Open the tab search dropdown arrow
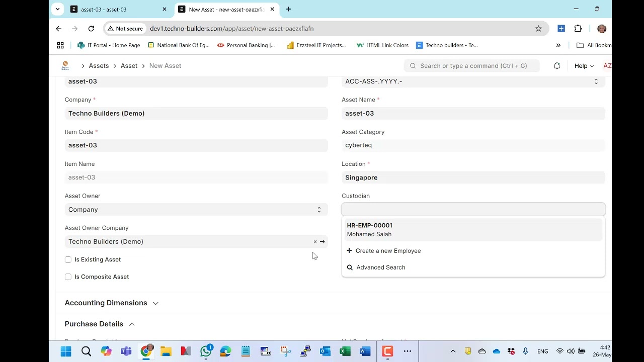Image resolution: width=644 pixels, height=362 pixels. tap(57, 9)
